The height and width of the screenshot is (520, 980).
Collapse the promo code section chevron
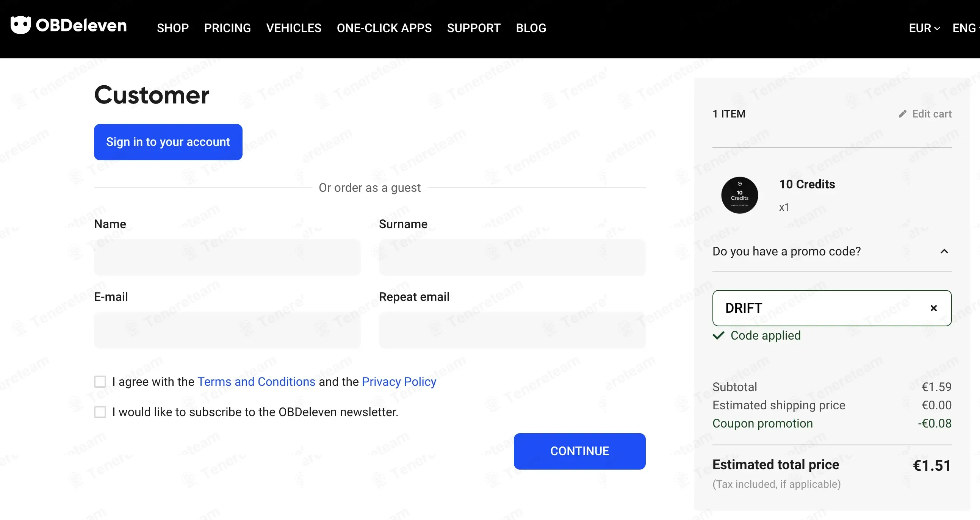click(x=944, y=251)
